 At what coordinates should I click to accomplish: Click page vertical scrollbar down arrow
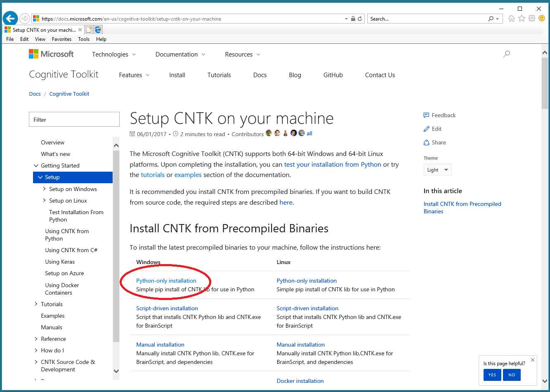click(x=545, y=380)
